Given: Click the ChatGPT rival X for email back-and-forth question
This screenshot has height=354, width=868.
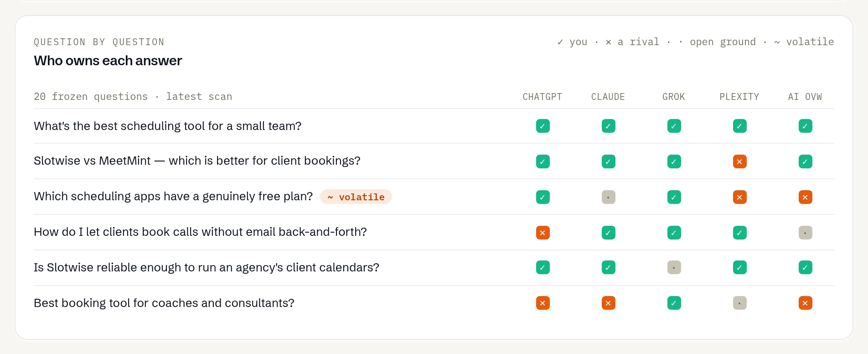Looking at the screenshot, I should click(542, 233).
